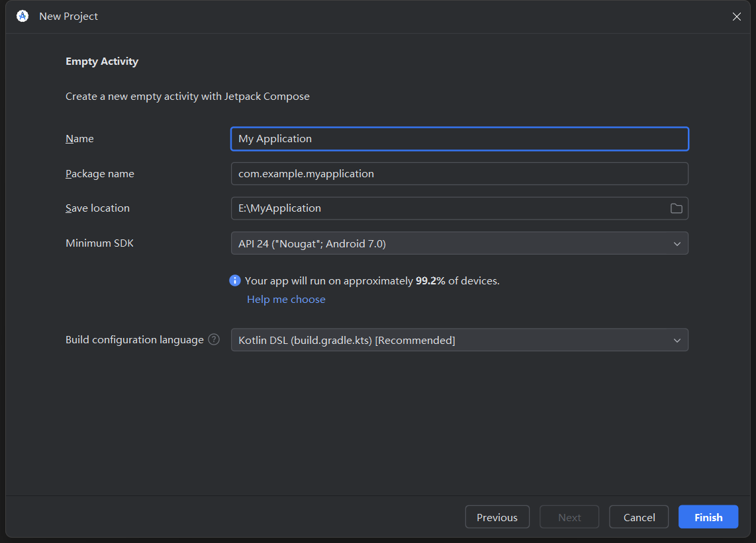Open the Build configuration language dropdown
Viewport: 756px width, 543px height.
(677, 340)
